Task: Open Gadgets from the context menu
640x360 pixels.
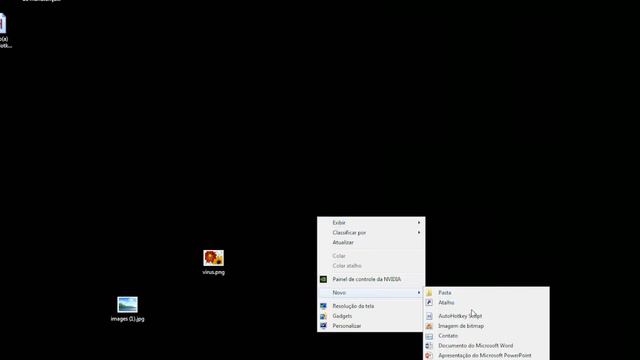Action: point(371,316)
